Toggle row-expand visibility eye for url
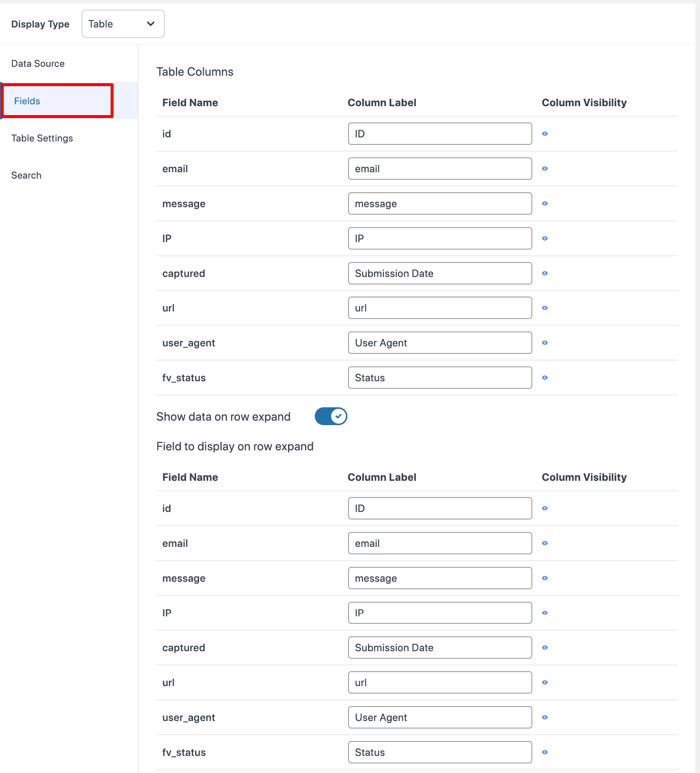The height and width of the screenshot is (773, 700). 545,682
